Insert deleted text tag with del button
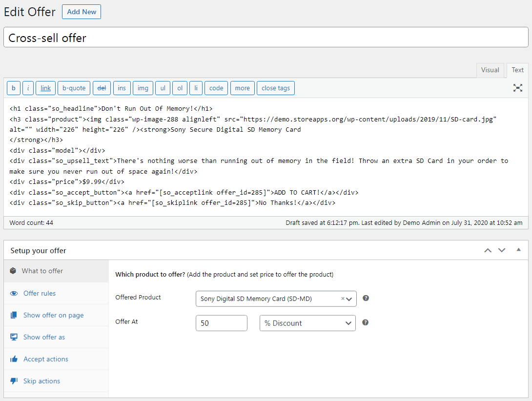532x401 pixels. point(102,88)
